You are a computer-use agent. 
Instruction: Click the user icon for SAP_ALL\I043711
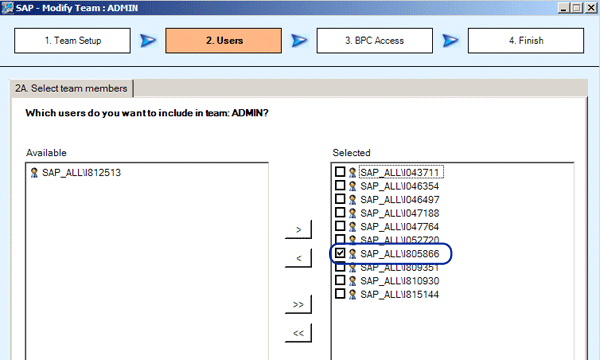(x=352, y=173)
